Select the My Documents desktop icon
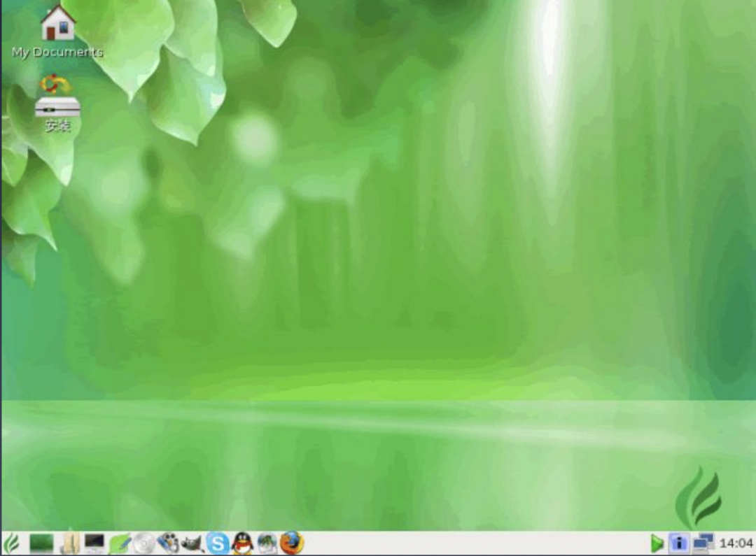Viewport: 756px width, 556px height. pyautogui.click(x=56, y=28)
